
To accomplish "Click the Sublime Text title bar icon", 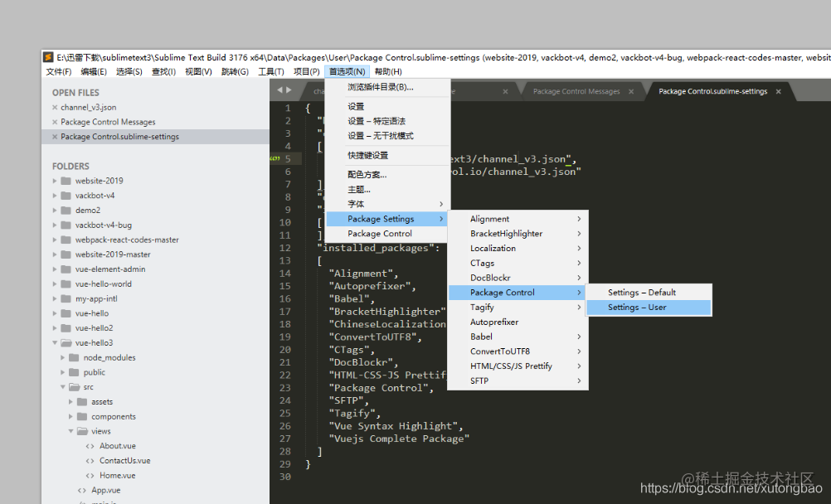I will tap(48, 57).
